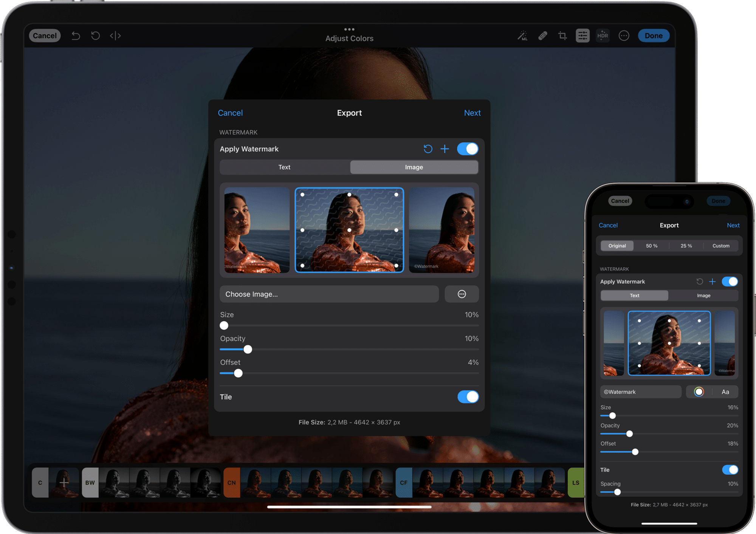
Task: Select the ML auto-enhance magic wand tool
Action: coord(523,36)
